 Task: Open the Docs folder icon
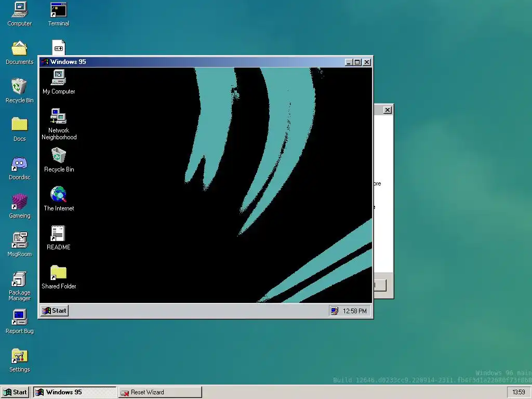(19, 129)
